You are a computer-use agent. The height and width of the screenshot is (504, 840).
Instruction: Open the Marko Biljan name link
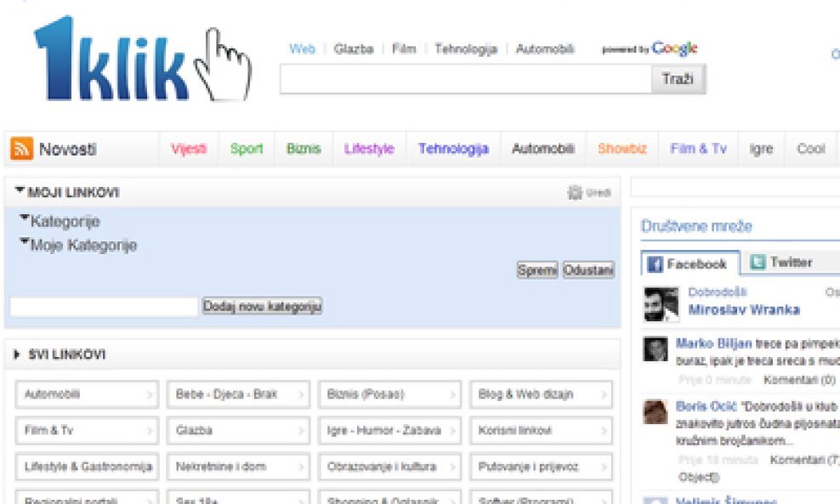point(713,343)
